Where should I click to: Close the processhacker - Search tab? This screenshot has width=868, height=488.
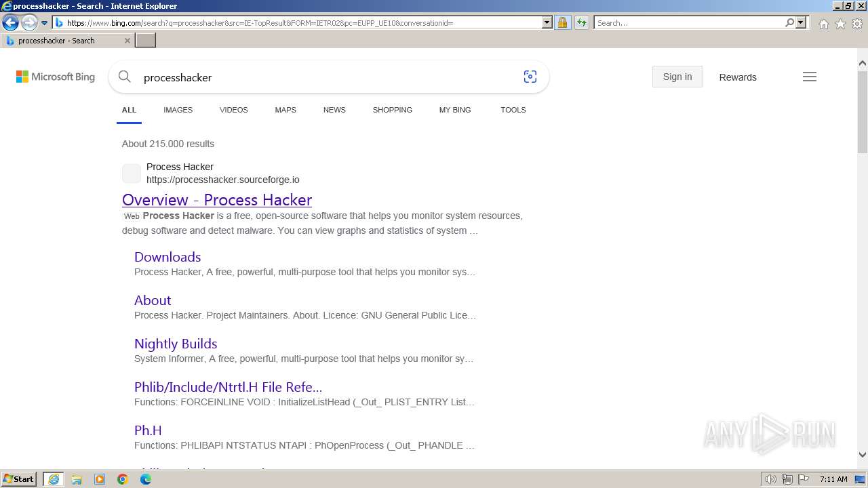(x=127, y=41)
